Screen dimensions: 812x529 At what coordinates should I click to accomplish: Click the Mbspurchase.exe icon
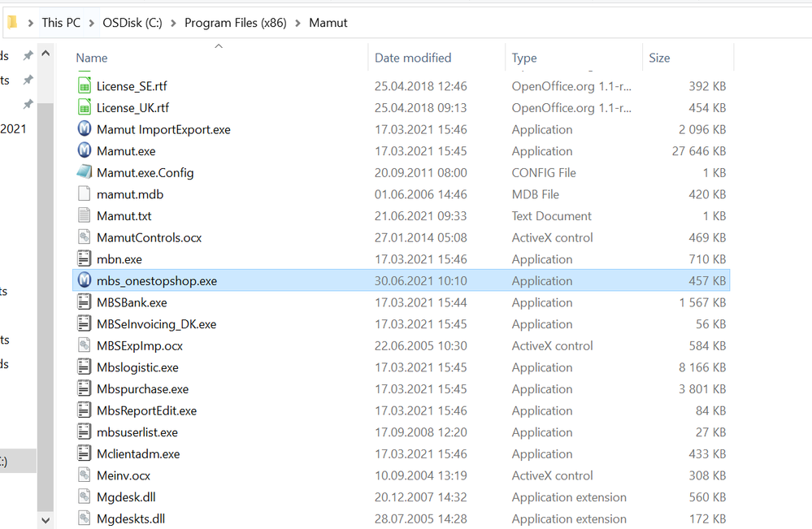pyautogui.click(x=85, y=388)
